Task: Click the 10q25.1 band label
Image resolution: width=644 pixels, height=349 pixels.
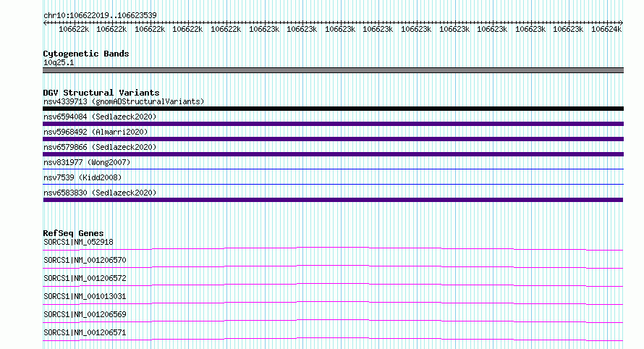Action: click(x=59, y=62)
